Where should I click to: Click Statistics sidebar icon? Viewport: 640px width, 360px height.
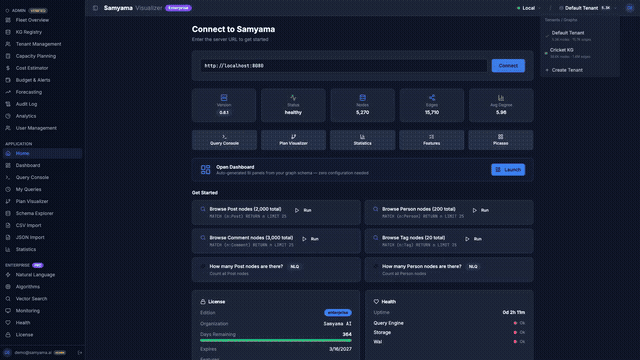8,249
